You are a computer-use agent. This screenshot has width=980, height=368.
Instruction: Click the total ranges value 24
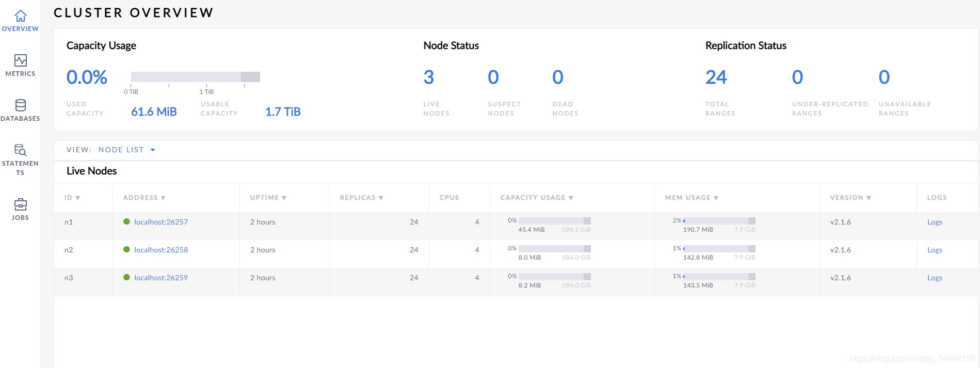tap(716, 77)
